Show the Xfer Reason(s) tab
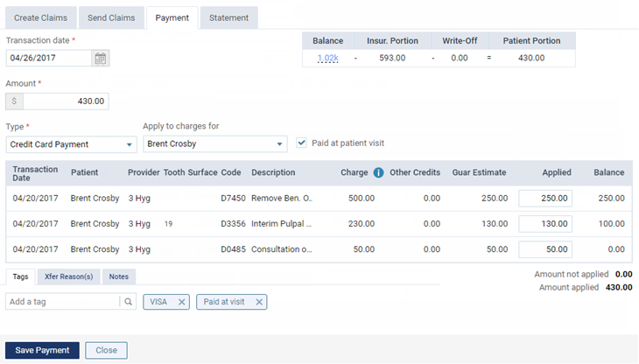Image resolution: width=639 pixels, height=364 pixels. [69, 276]
